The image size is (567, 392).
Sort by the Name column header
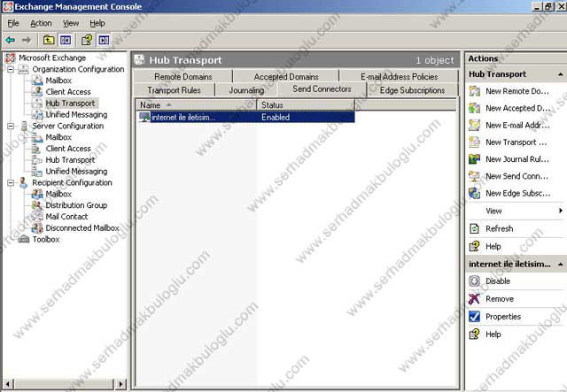click(x=197, y=105)
